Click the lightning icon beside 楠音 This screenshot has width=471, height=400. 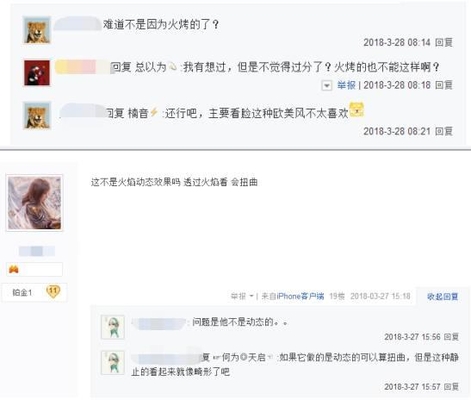click(153, 112)
